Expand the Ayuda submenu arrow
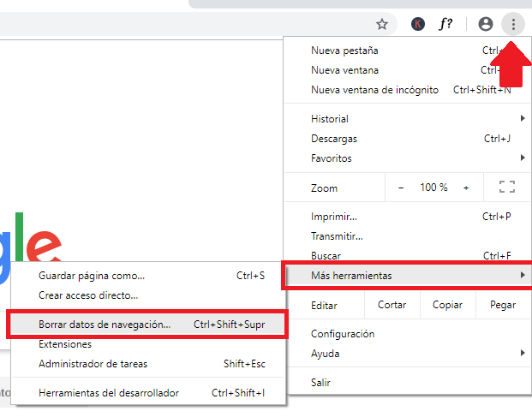The image size is (532, 417). (523, 353)
